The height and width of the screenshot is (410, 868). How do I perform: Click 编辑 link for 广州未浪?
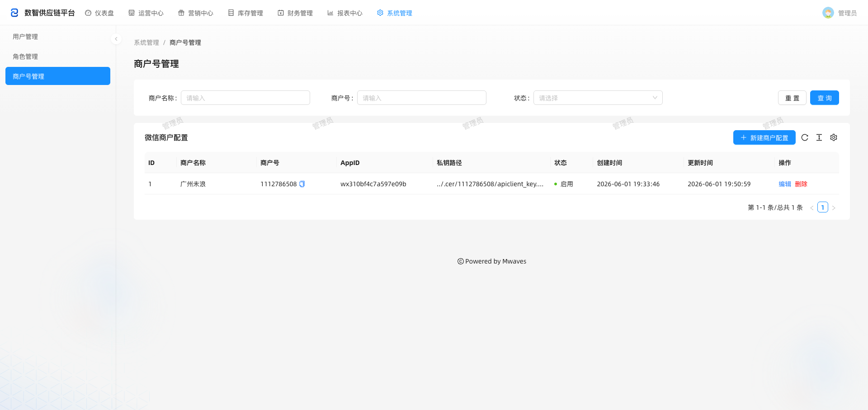point(785,184)
